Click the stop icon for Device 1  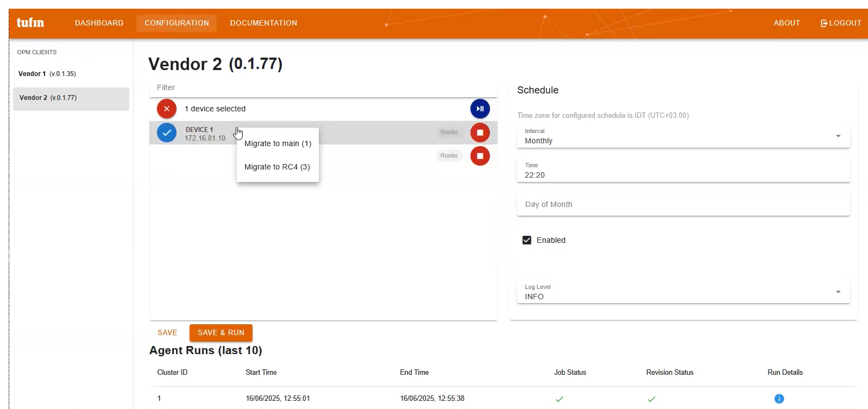480,133
